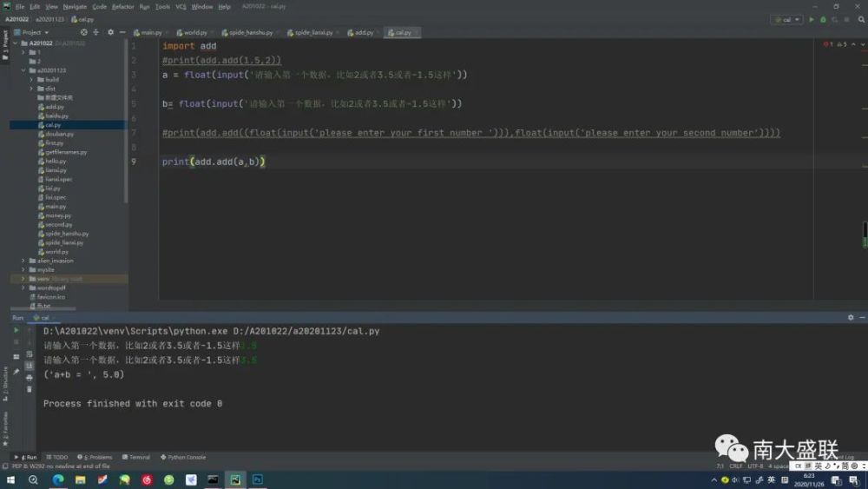Expand the venv folder
The height and width of the screenshot is (489, 868).
[23, 279]
